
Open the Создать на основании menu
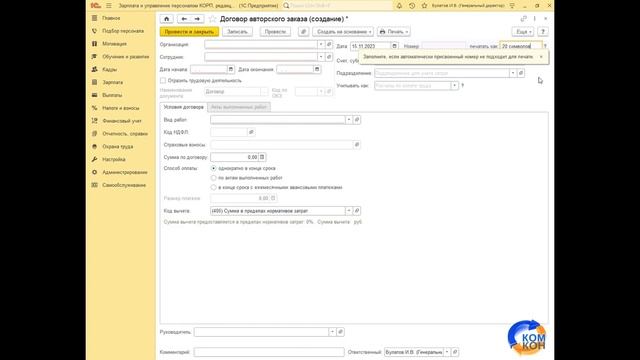click(343, 31)
